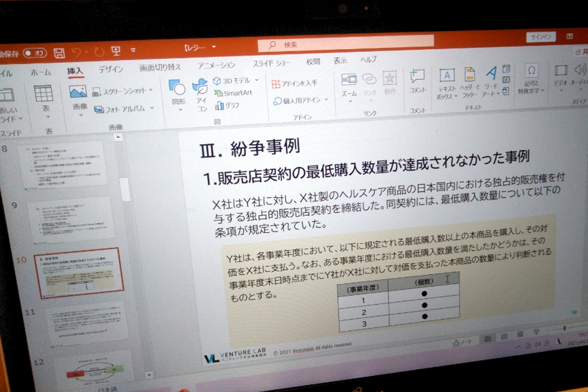Toggle the ノート (Notes) pane button
Image resolution: width=588 pixels, height=392 pixels.
462,342
